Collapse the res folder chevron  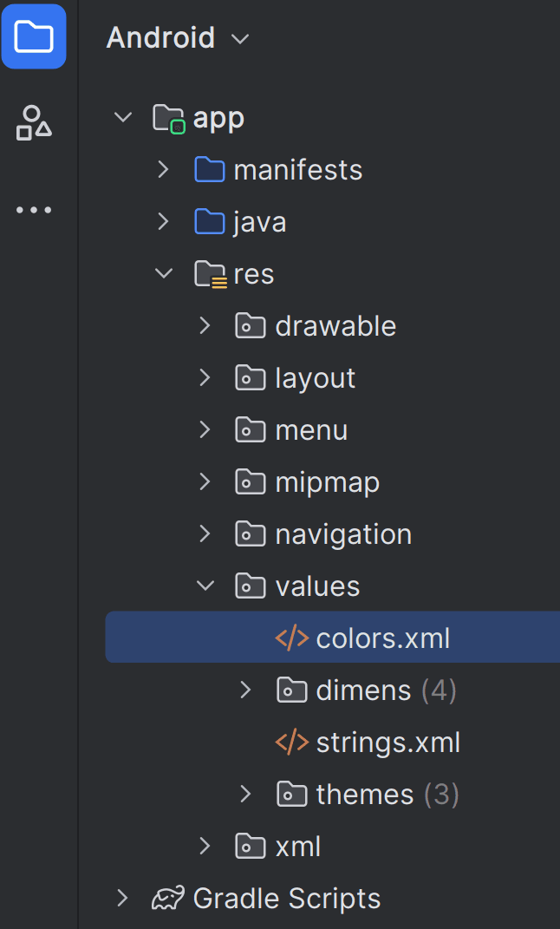coord(164,274)
